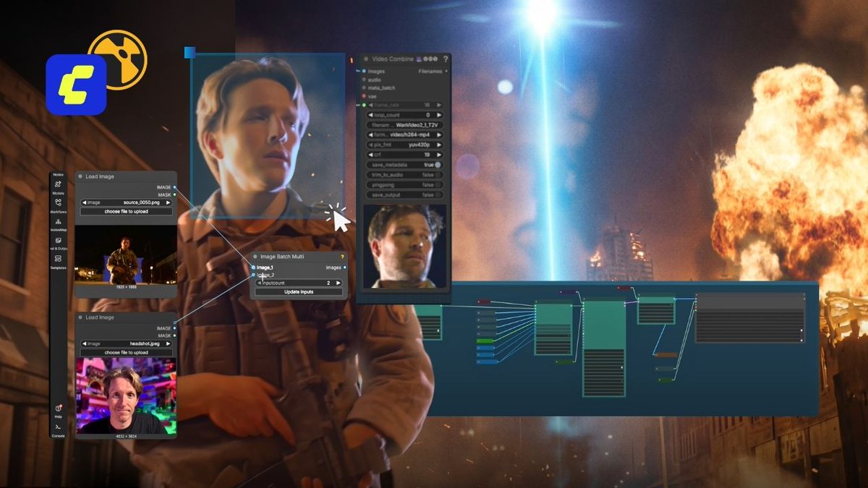Increase crf value with the right arrow
Image resolution: width=868 pixels, height=488 pixels.
[439, 155]
